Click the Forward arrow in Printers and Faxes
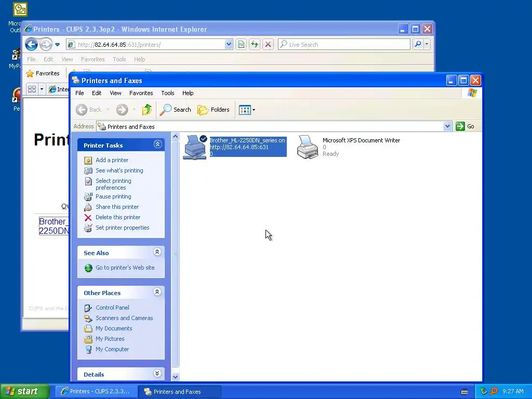Image resolution: width=532 pixels, height=399 pixels. coord(122,110)
